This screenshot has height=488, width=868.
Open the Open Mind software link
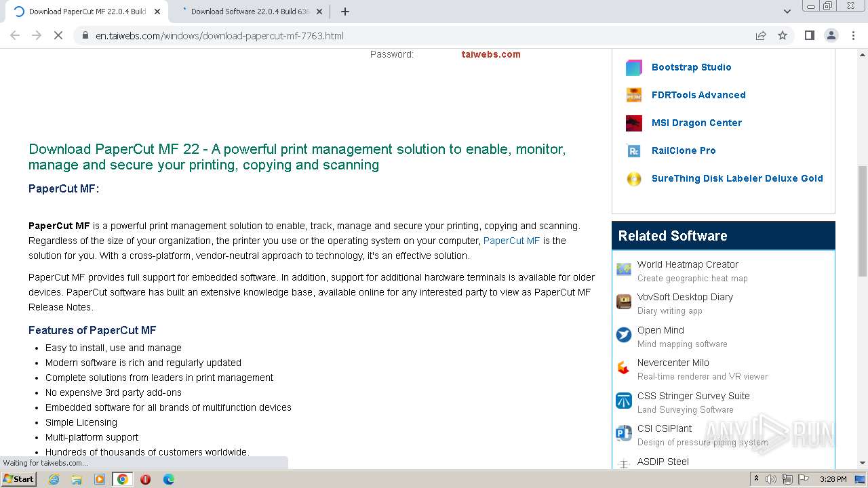coord(660,330)
